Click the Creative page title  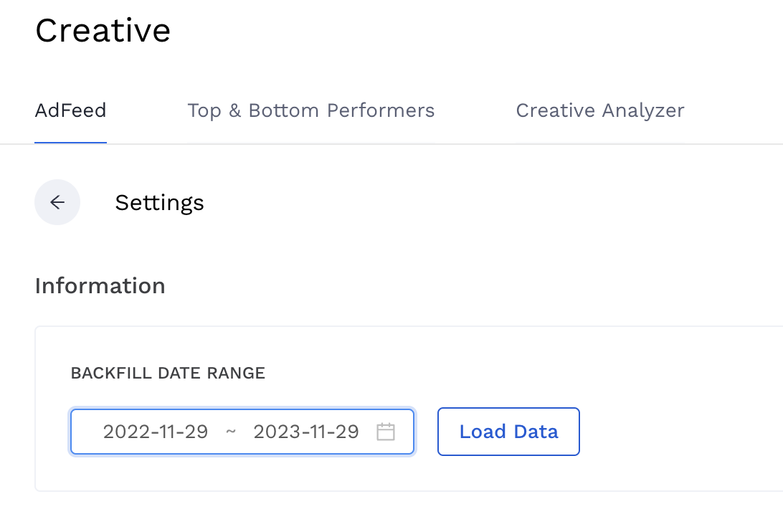pos(103,31)
